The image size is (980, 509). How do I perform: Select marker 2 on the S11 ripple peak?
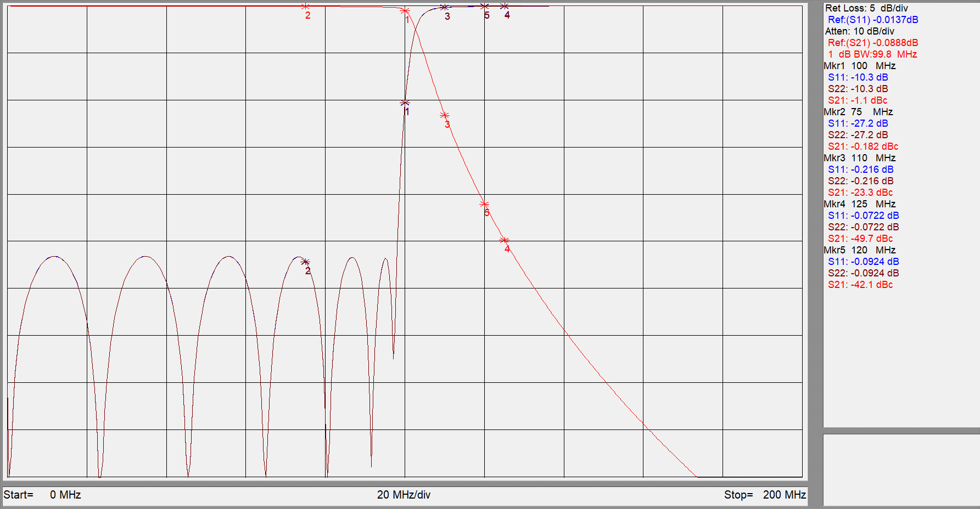(306, 262)
